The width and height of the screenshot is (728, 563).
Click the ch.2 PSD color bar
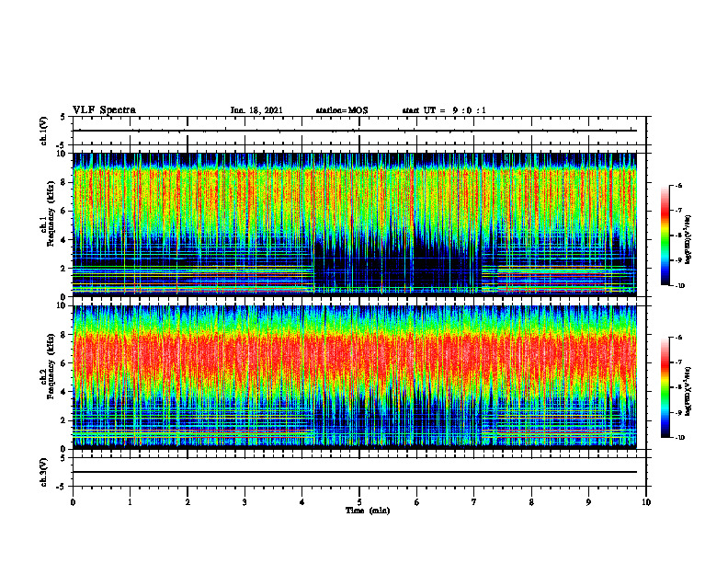pyautogui.click(x=665, y=387)
